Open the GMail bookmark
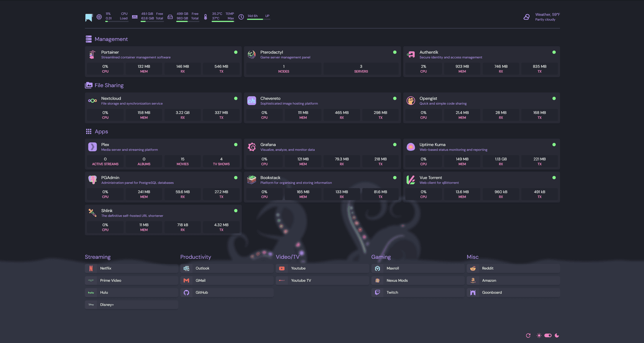This screenshot has height=343, width=644. point(227,280)
